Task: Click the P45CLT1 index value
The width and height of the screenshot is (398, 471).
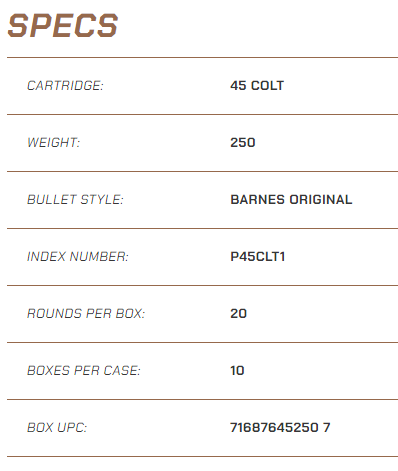Action: (258, 257)
